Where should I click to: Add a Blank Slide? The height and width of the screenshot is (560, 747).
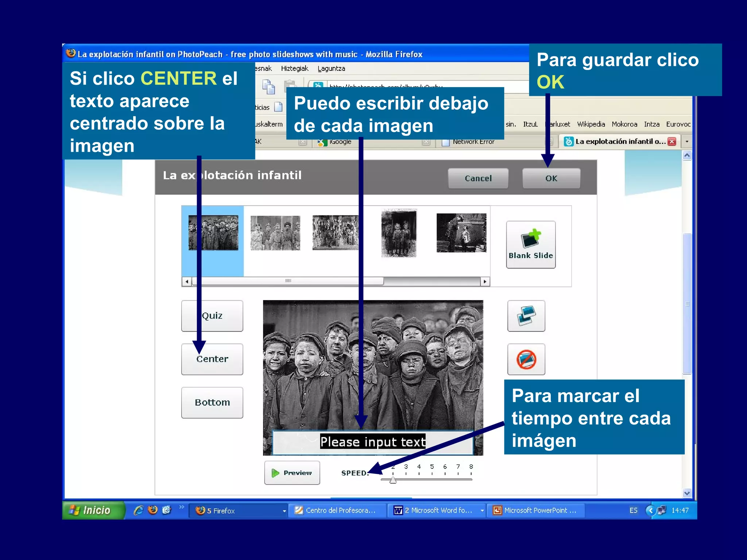click(531, 245)
